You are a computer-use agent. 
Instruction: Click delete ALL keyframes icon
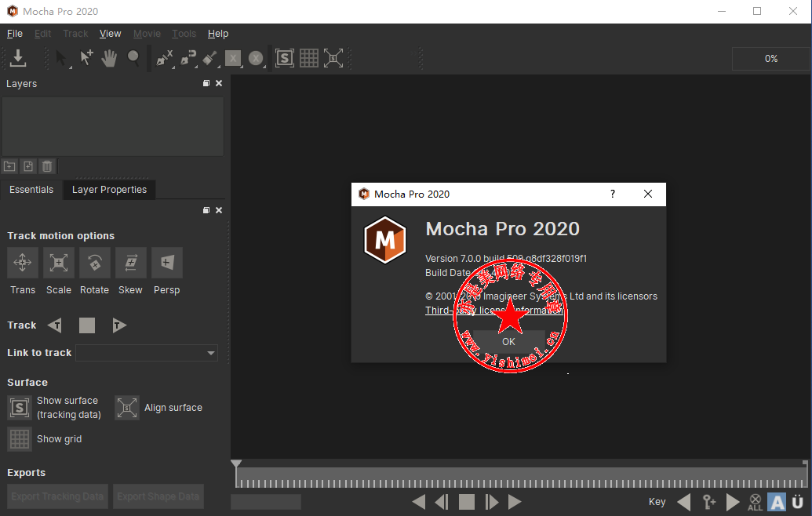click(755, 502)
